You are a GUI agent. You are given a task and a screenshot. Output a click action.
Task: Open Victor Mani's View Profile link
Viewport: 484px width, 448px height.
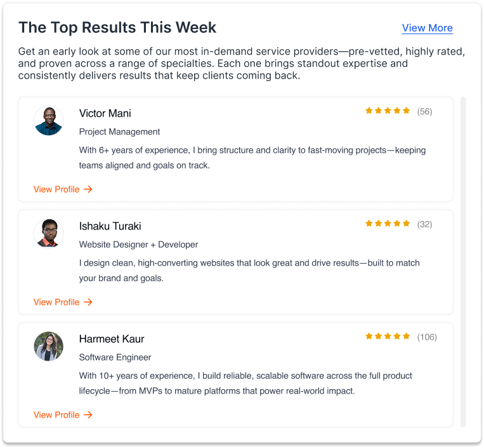click(x=56, y=189)
